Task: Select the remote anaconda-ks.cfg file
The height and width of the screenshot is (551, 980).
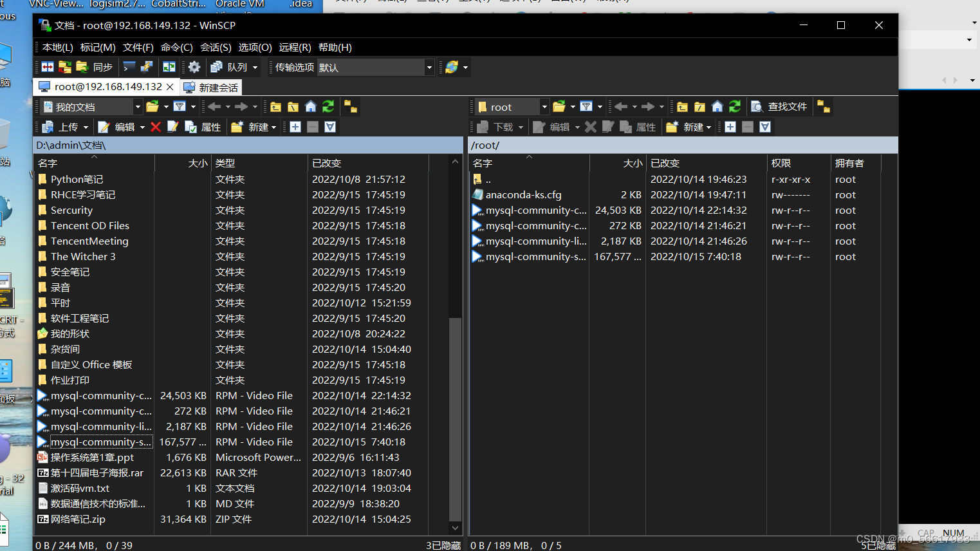Action: point(524,194)
